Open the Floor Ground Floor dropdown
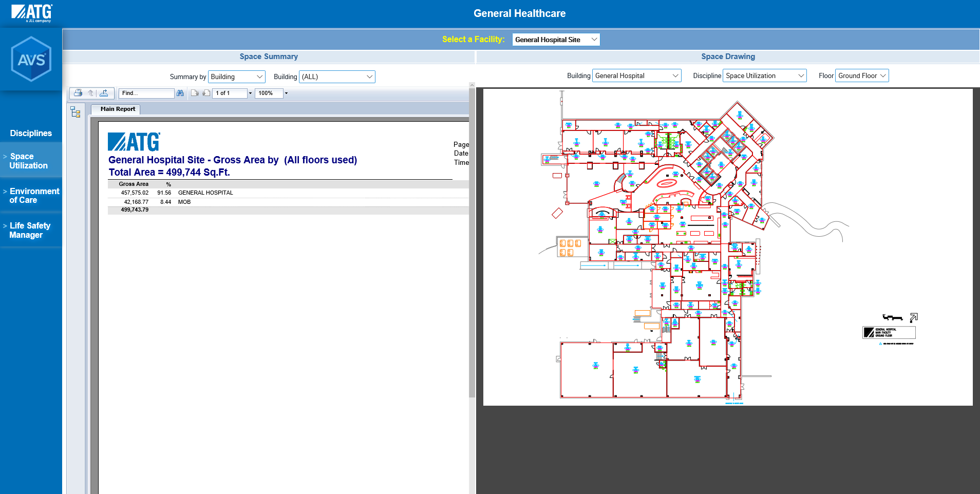This screenshot has width=980, height=494. click(862, 75)
